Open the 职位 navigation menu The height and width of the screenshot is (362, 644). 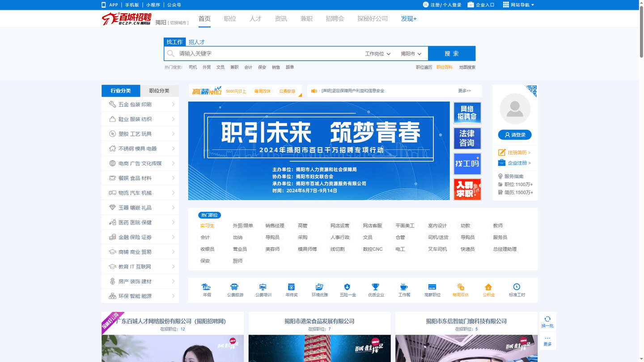coord(230,19)
